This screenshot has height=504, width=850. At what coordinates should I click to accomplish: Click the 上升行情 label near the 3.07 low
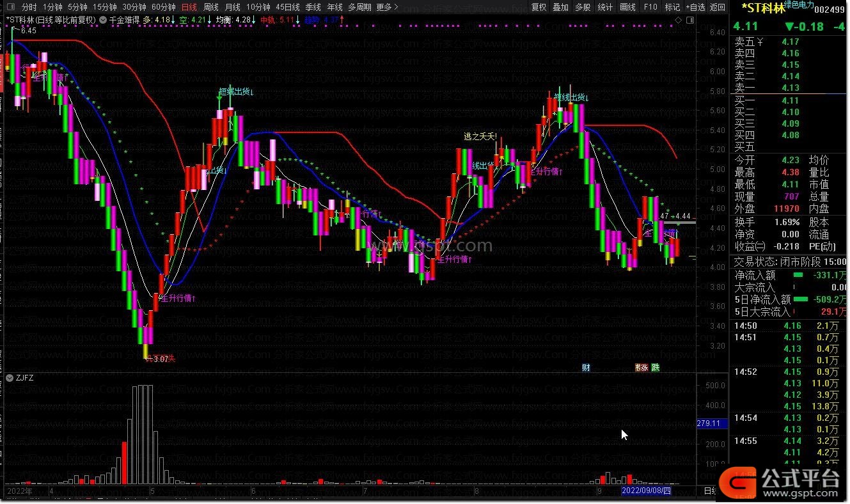177,298
